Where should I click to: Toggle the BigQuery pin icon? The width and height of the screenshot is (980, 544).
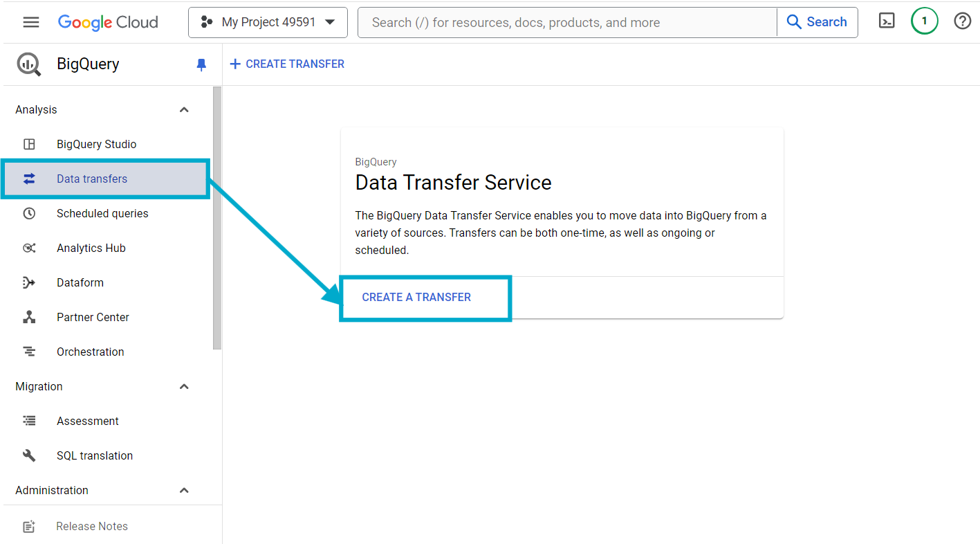(201, 64)
